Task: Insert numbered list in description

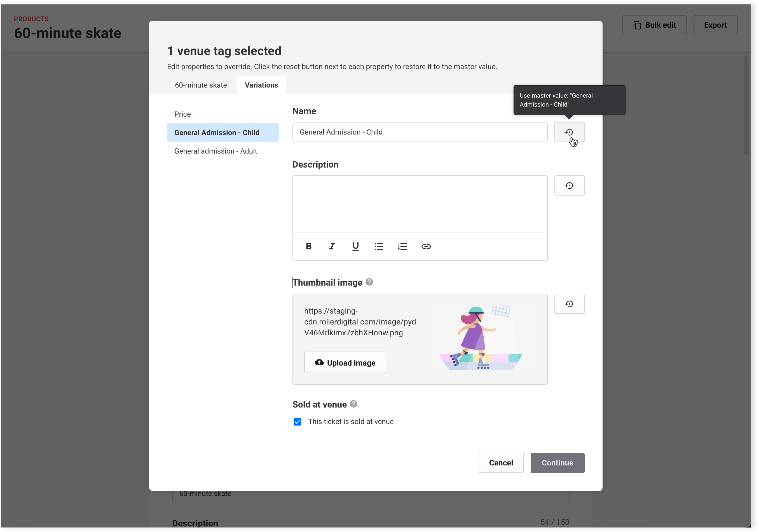Action: [x=402, y=246]
